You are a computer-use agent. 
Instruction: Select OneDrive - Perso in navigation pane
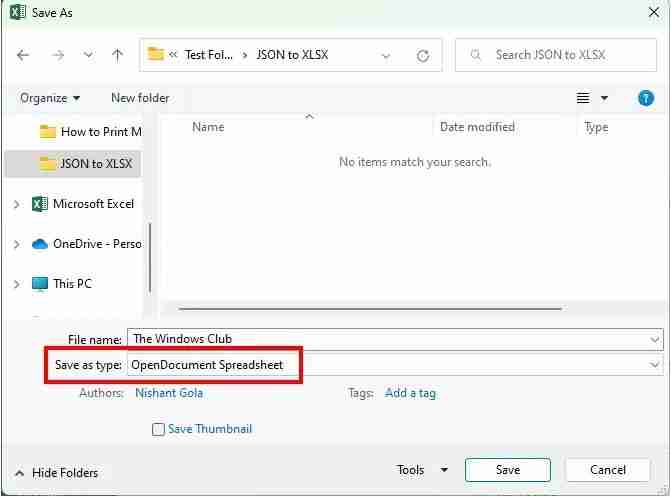coord(86,244)
